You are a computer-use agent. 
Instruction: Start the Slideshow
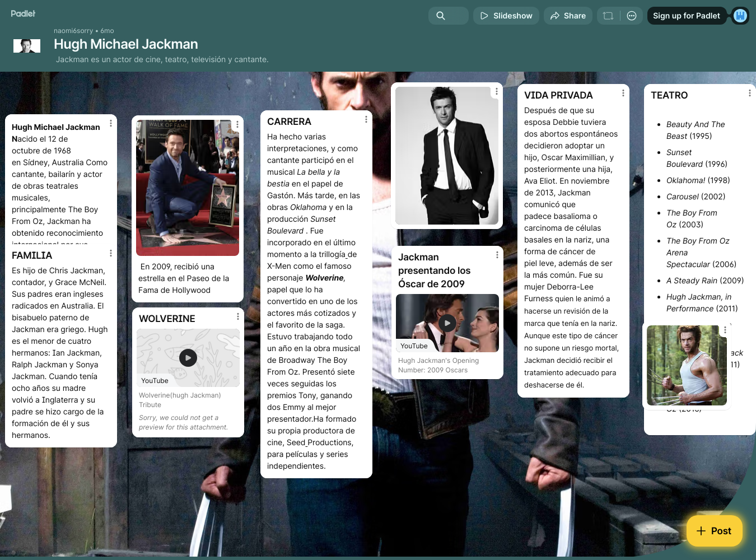click(x=506, y=16)
